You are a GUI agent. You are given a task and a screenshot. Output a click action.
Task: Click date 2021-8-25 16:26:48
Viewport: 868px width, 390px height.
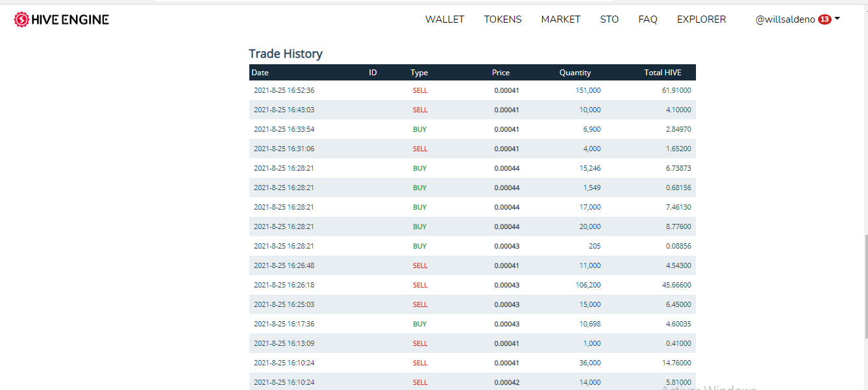pyautogui.click(x=284, y=265)
